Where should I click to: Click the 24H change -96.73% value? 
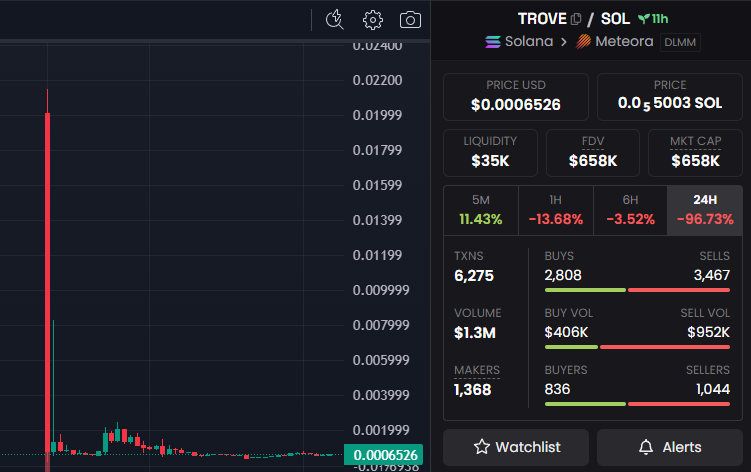point(705,219)
